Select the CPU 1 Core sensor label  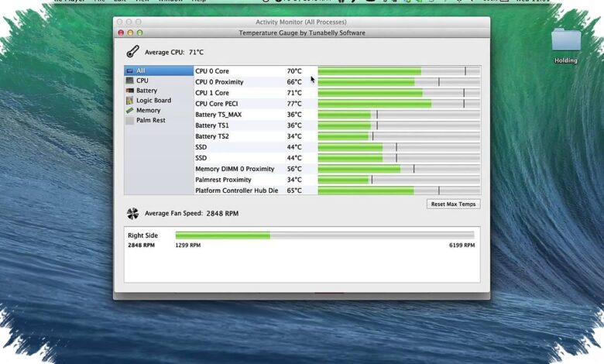tap(212, 93)
